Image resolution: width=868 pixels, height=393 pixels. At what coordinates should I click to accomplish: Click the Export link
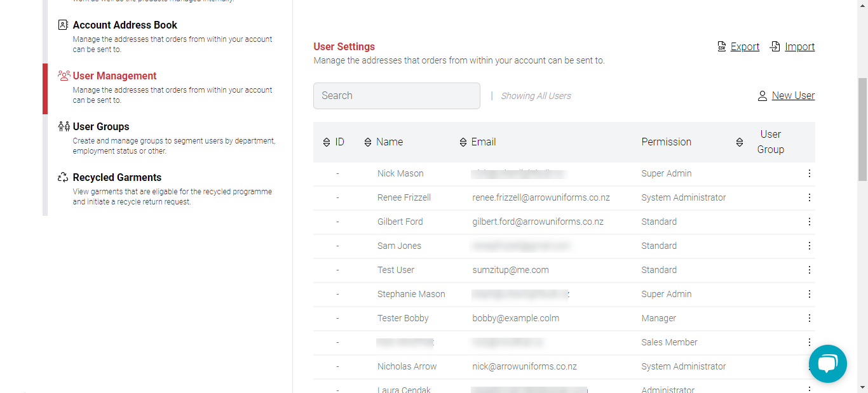745,46
